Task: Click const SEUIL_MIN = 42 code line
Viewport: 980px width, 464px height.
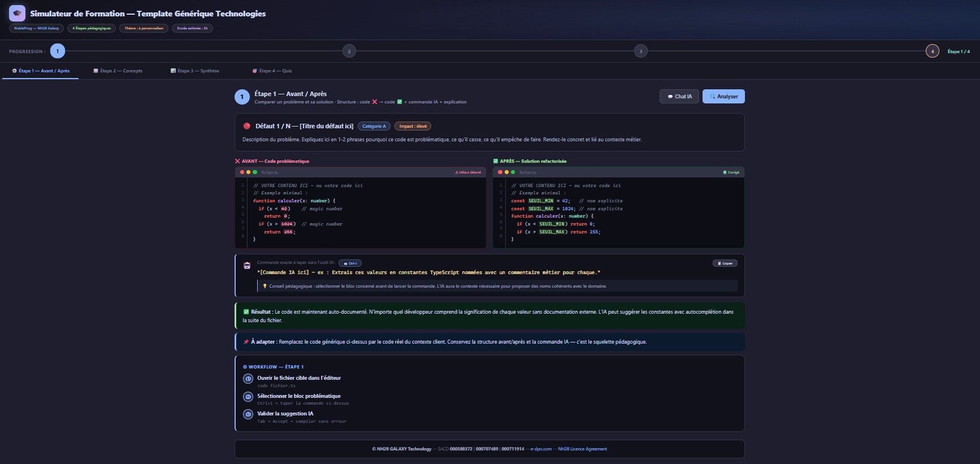Action: coord(567,201)
